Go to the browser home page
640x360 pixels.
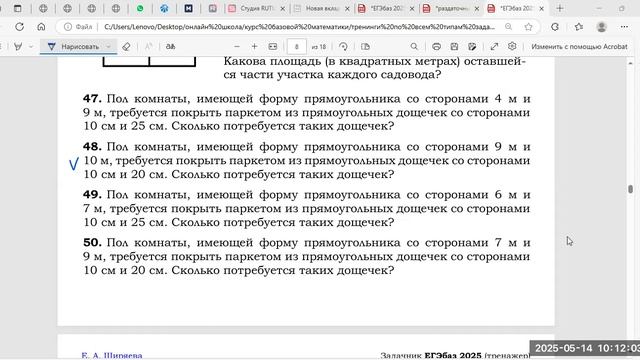click(x=41, y=27)
